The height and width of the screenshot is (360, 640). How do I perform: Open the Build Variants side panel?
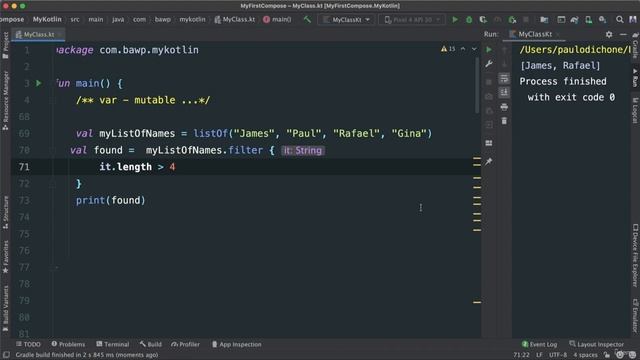(5, 310)
